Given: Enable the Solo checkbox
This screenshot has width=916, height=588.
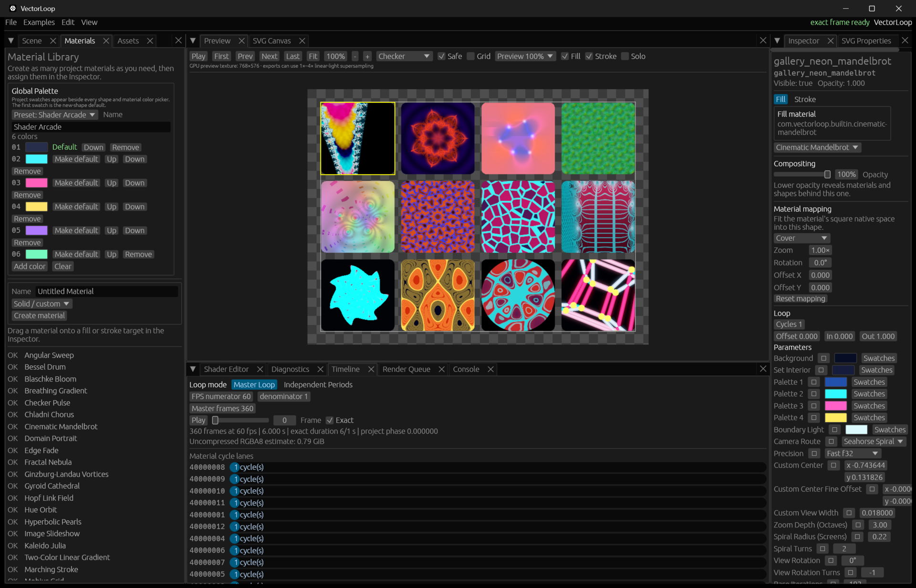Looking at the screenshot, I should click(625, 56).
